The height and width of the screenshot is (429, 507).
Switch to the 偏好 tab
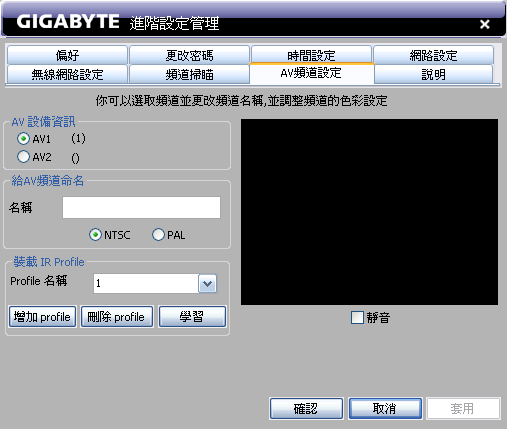click(67, 55)
